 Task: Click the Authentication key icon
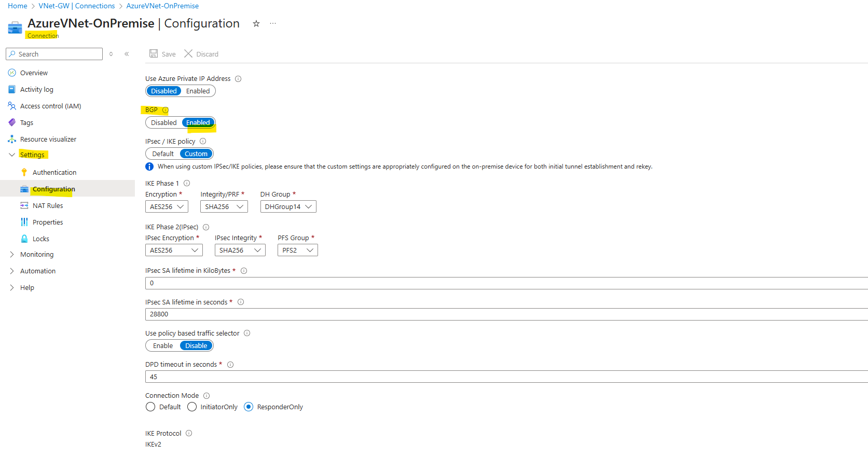tap(24, 172)
